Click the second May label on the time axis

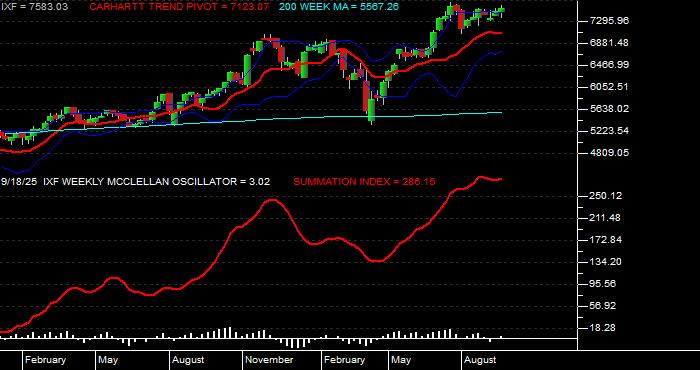click(x=401, y=360)
